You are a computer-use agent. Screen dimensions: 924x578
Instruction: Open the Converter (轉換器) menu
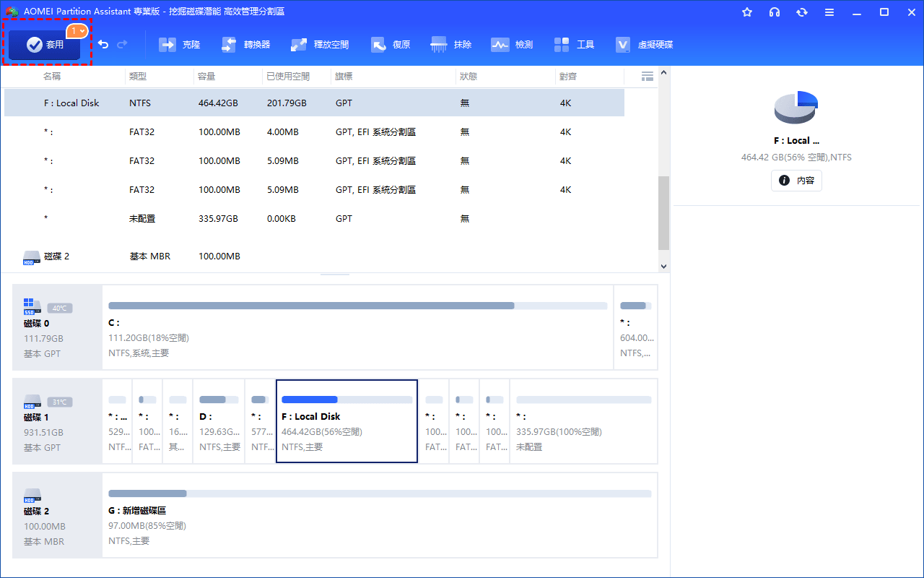tap(245, 45)
